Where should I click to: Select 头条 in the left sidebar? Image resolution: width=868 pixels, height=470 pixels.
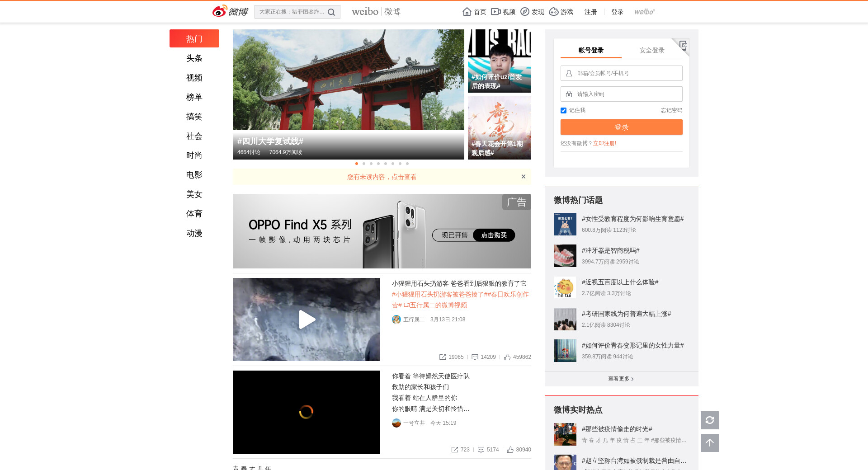(x=194, y=58)
